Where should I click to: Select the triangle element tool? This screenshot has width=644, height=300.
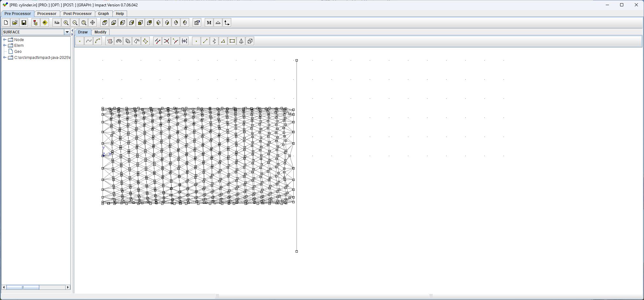[223, 41]
